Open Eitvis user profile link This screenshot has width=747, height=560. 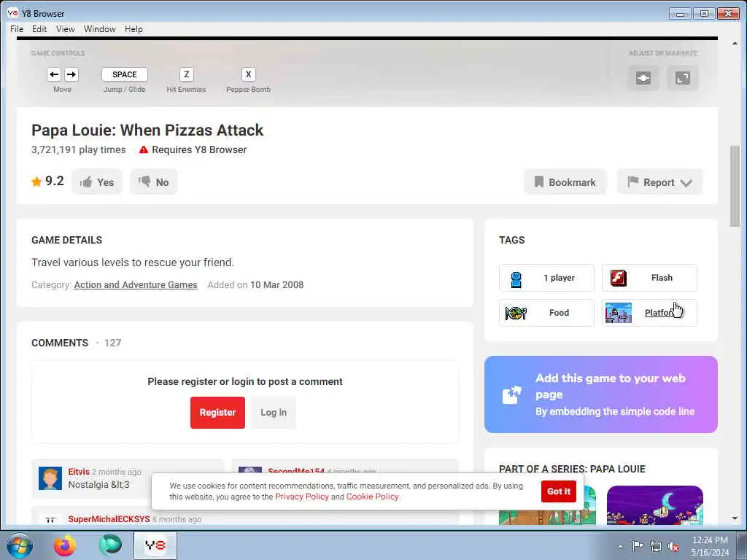79,472
